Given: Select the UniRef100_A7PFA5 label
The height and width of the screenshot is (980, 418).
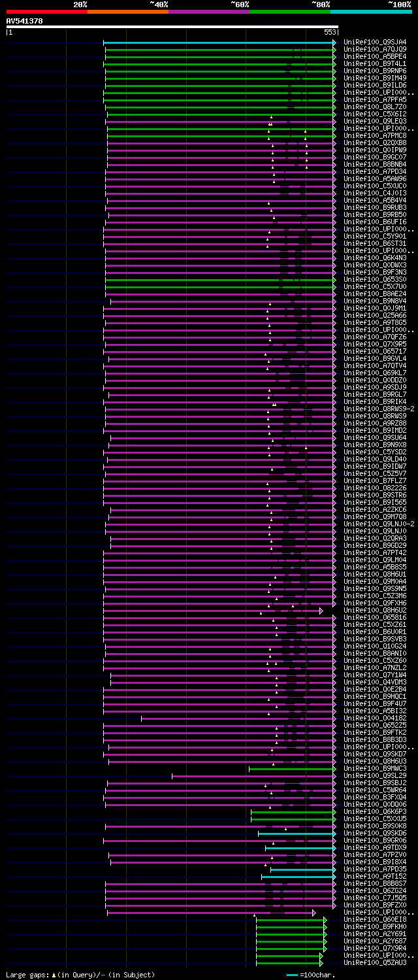Looking at the screenshot, I should [375, 99].
